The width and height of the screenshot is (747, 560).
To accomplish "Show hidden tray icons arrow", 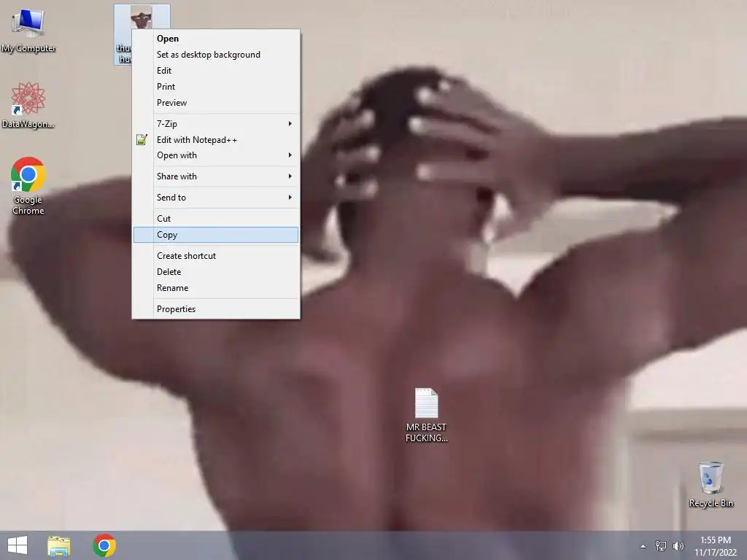I will click(x=643, y=546).
